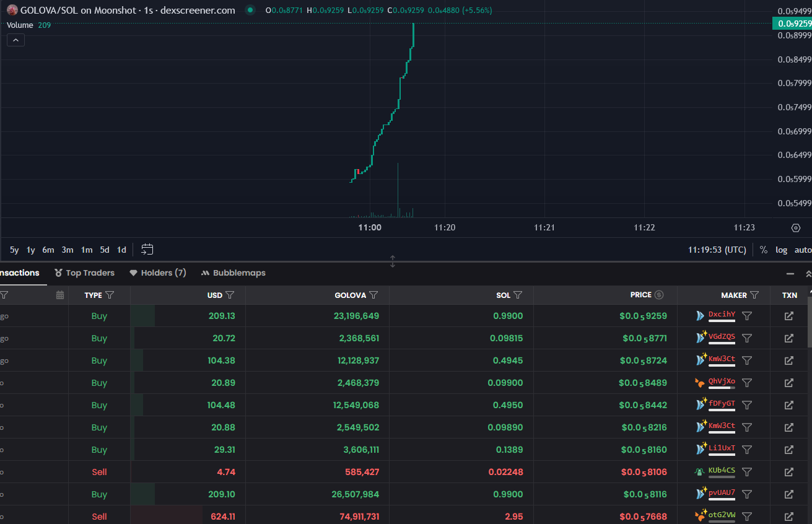Viewport: 812px width, 524px height.
Task: Toggle price currency icon in PRICE header
Action: (x=659, y=295)
